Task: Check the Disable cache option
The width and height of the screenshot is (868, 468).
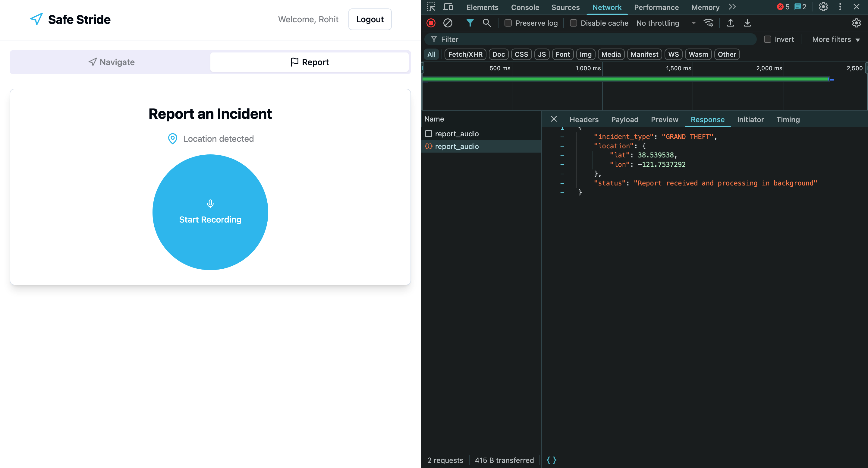Action: (573, 23)
